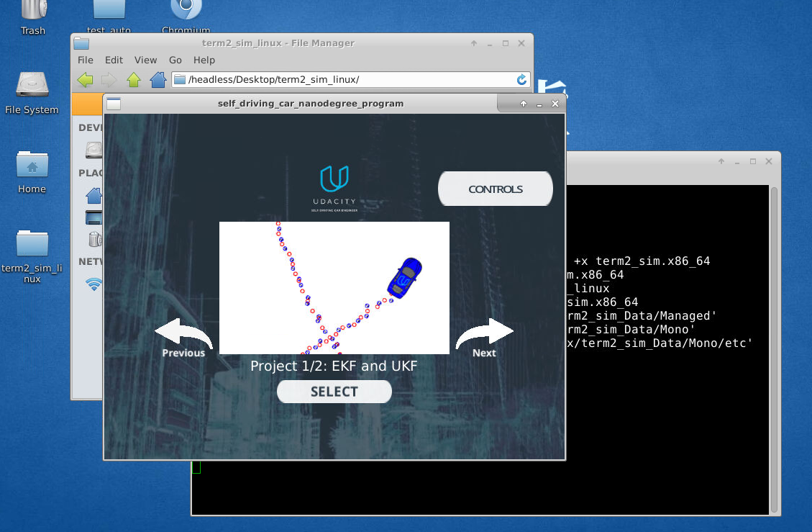This screenshot has height=532, width=812.
Task: Click the home icon in File Manager toolbar
Action: [x=158, y=80]
